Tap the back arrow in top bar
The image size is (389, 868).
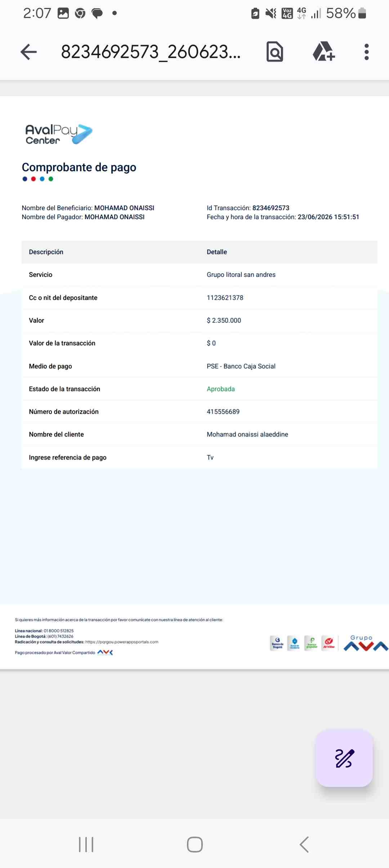(29, 52)
